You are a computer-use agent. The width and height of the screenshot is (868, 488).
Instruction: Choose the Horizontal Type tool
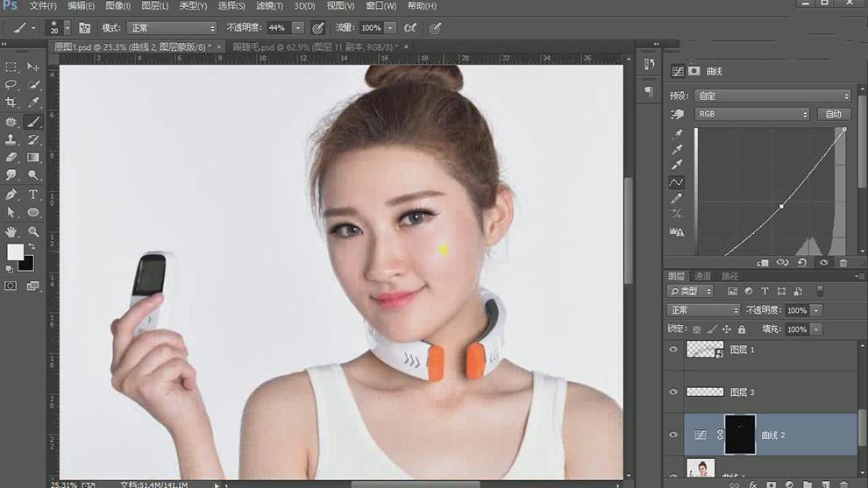click(33, 194)
